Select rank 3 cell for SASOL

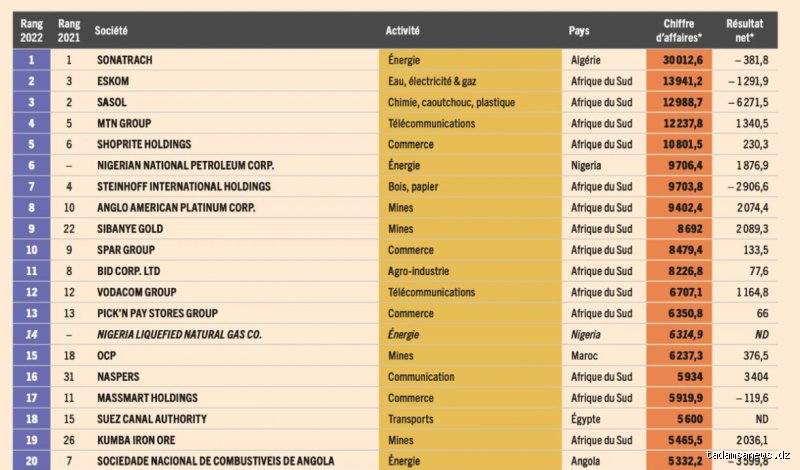click(32, 102)
